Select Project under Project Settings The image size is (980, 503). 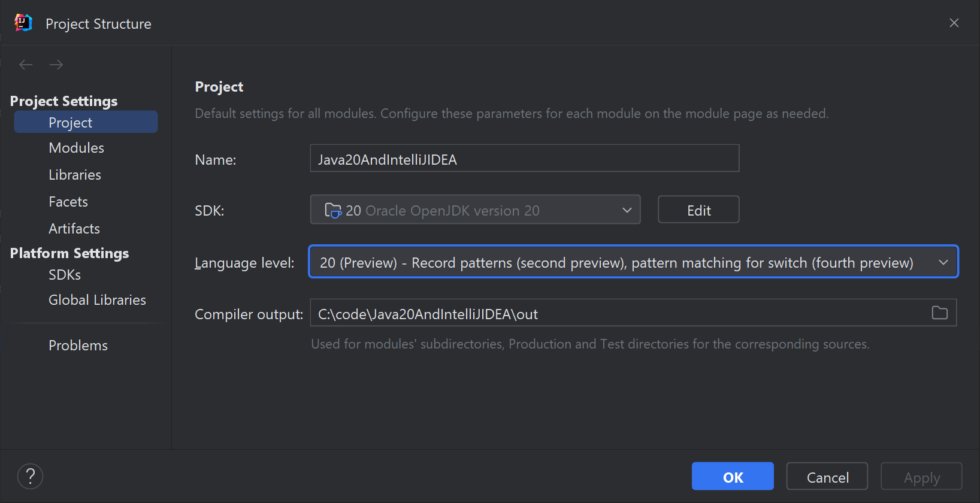click(86, 122)
